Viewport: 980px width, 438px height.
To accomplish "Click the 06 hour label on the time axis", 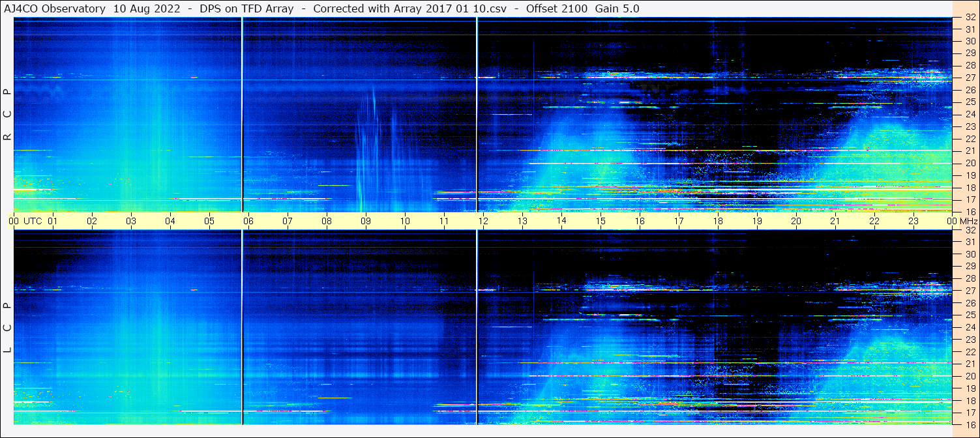I will tap(248, 221).
